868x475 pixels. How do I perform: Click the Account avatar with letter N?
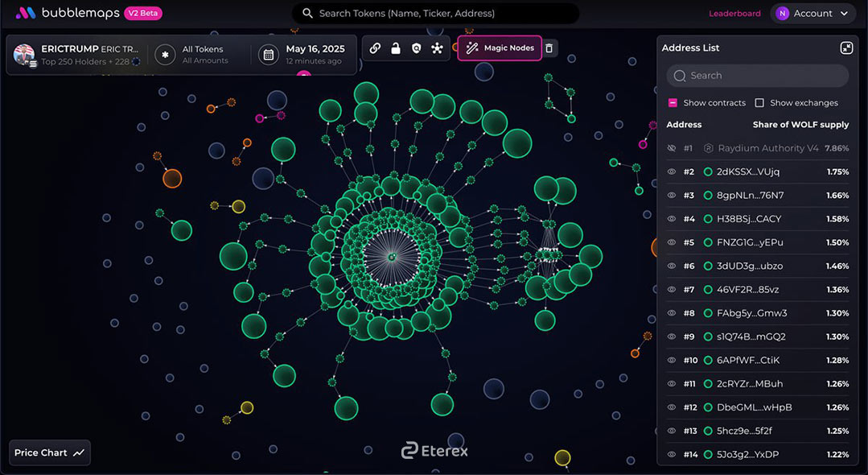pos(782,14)
